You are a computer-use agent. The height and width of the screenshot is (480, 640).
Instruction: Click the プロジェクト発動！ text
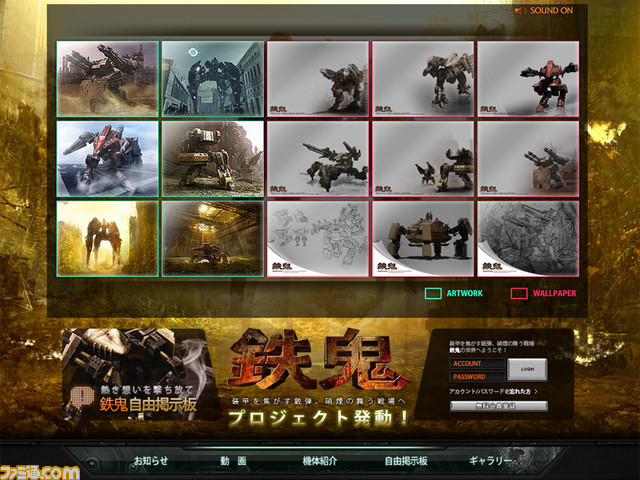(318, 418)
